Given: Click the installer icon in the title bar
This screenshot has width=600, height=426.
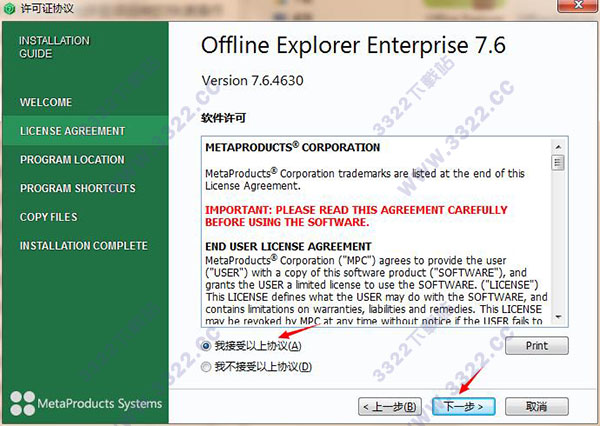Looking at the screenshot, I should (9, 8).
